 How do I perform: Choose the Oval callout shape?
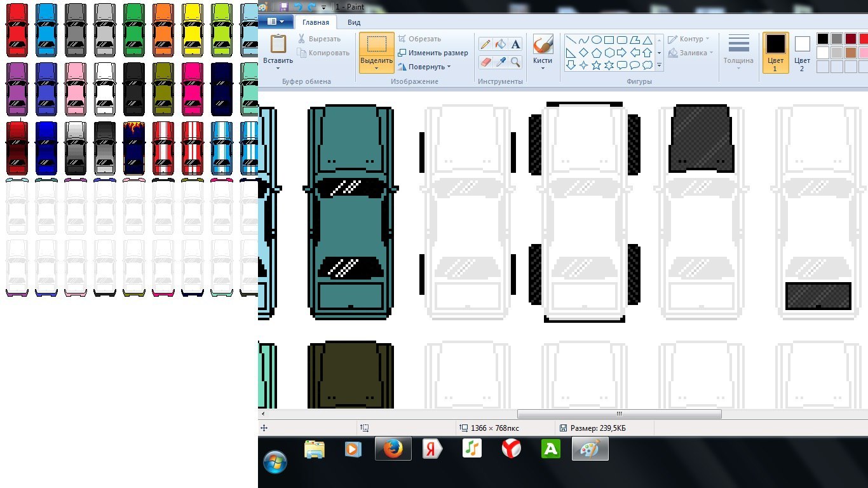pos(635,65)
